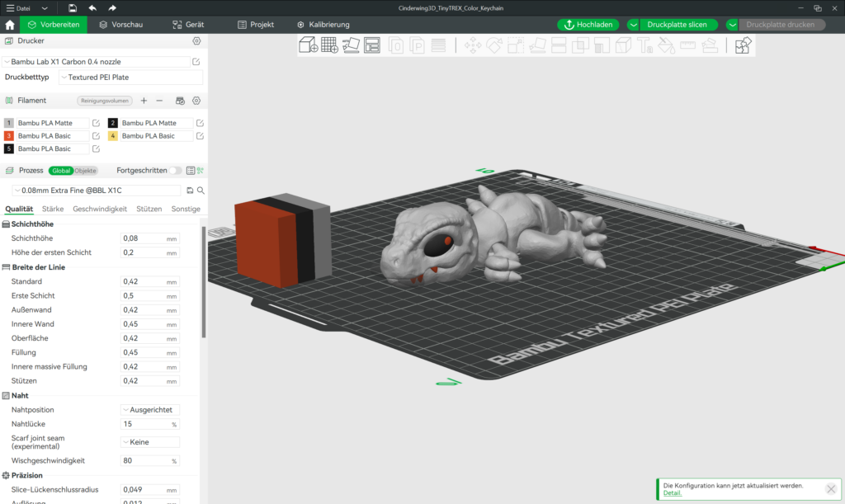Open the Stützen settings tab
The width and height of the screenshot is (845, 504).
tap(149, 209)
